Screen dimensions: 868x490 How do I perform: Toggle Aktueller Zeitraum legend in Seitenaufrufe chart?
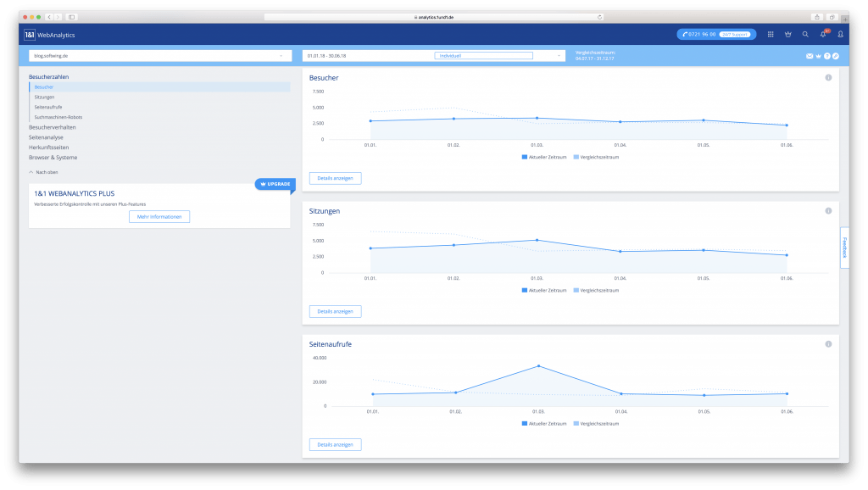pos(543,423)
